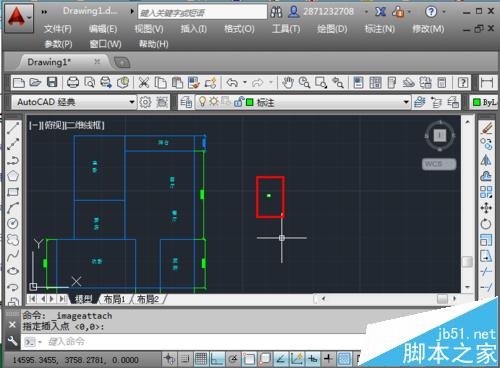The image size is (500, 368).
Task: Choose the Copy Object modify tool
Action: [x=486, y=144]
